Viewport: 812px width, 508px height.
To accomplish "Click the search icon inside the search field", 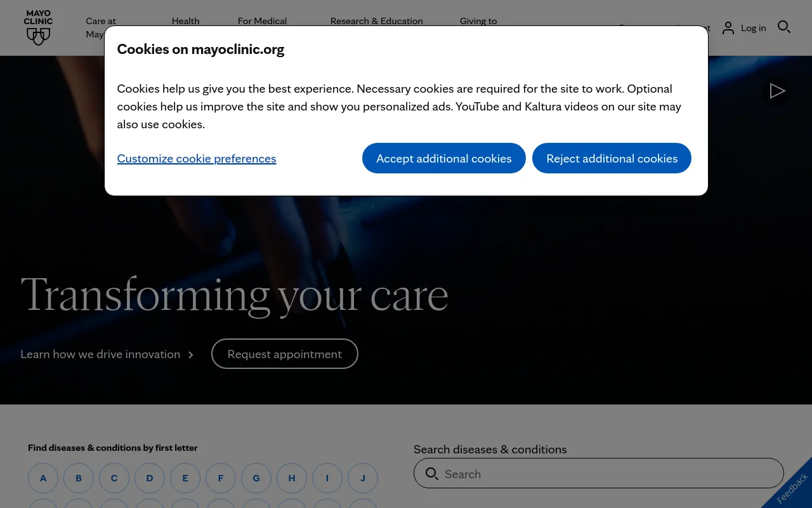I will [x=432, y=474].
